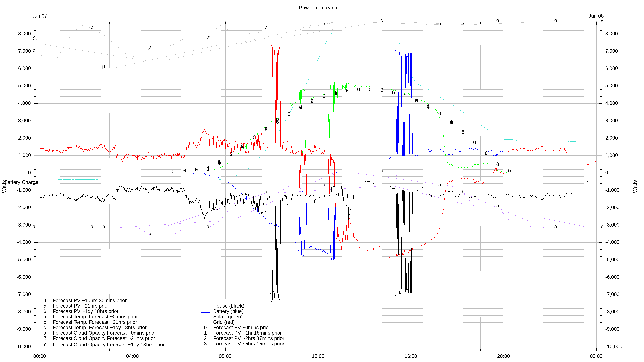Image resolution: width=644 pixels, height=362 pixels.
Task: Click 'Forecast PV ~21hrs prior' legend entry
Action: click(x=81, y=306)
